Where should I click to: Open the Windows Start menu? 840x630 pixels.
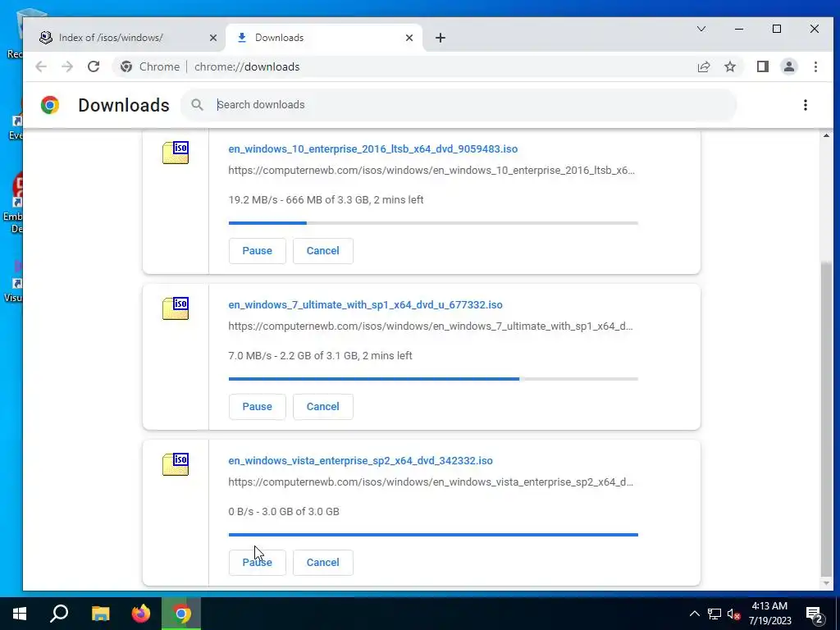point(20,614)
